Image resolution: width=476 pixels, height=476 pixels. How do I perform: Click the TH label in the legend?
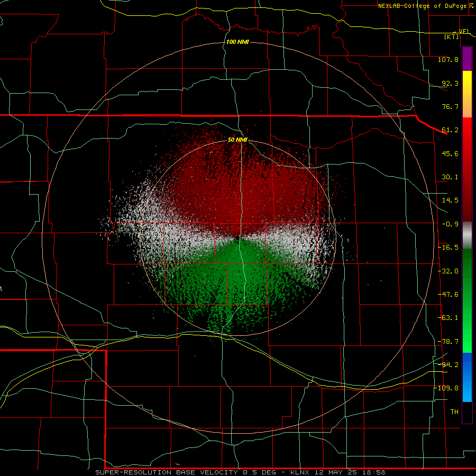click(x=454, y=412)
